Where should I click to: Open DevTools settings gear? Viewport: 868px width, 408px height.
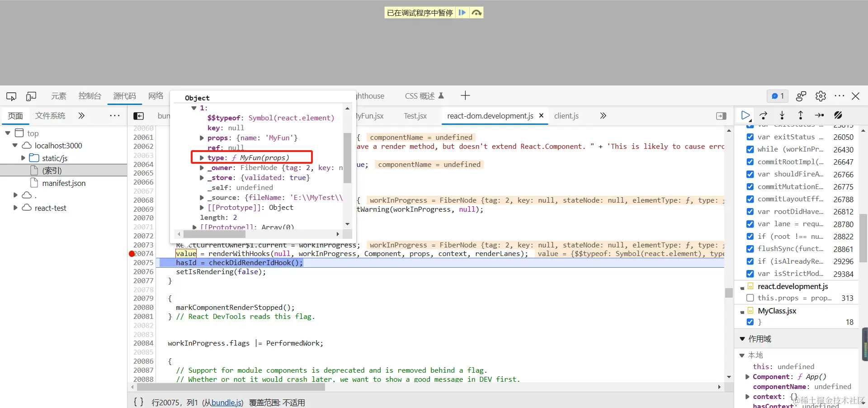821,96
